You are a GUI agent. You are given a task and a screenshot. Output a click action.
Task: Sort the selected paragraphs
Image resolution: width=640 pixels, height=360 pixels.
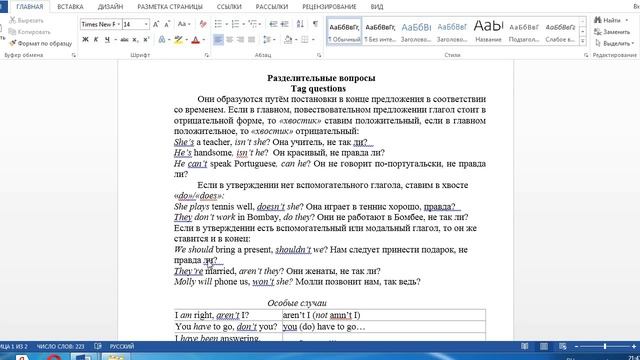point(300,24)
